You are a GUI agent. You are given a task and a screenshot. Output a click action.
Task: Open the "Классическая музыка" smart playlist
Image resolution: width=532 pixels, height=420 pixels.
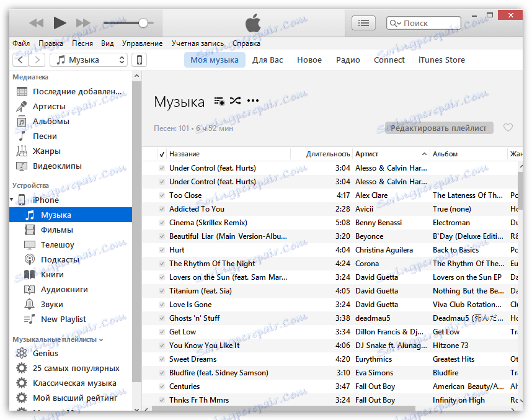[71, 383]
